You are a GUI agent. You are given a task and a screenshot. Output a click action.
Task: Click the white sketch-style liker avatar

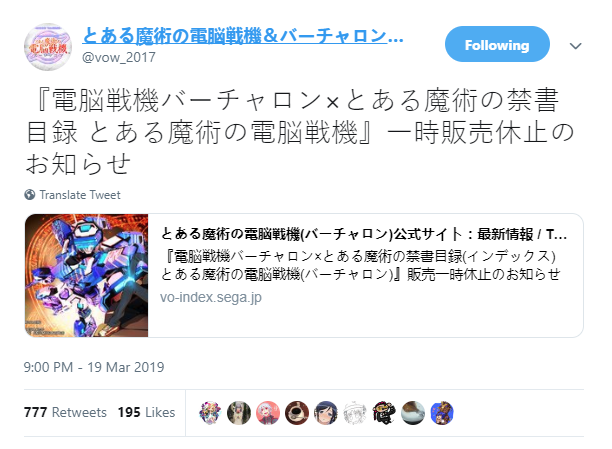[354, 413]
